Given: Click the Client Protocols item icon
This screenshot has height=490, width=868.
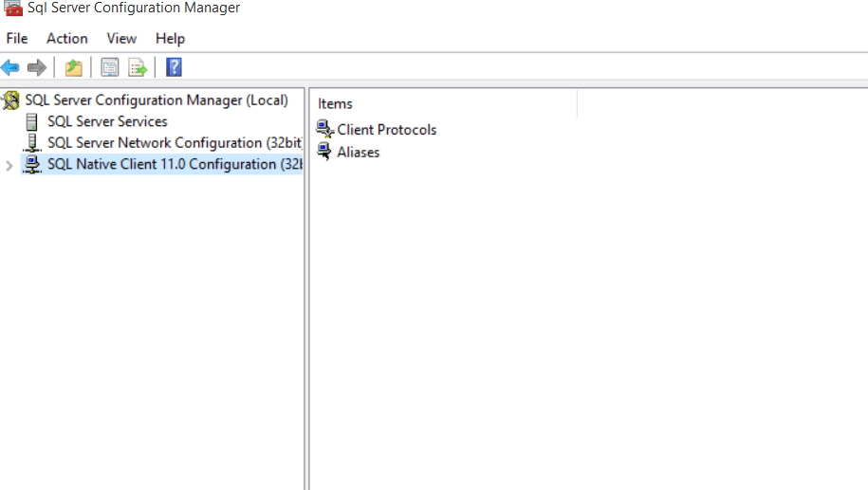Looking at the screenshot, I should pos(325,130).
